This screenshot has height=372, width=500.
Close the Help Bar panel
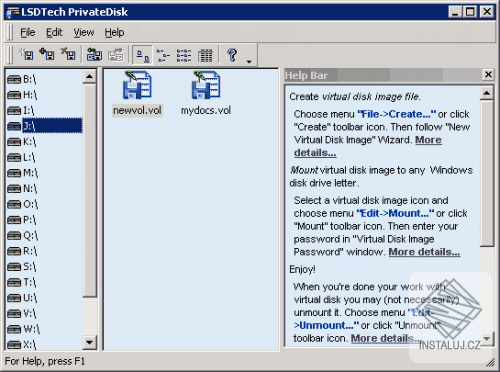click(x=488, y=74)
